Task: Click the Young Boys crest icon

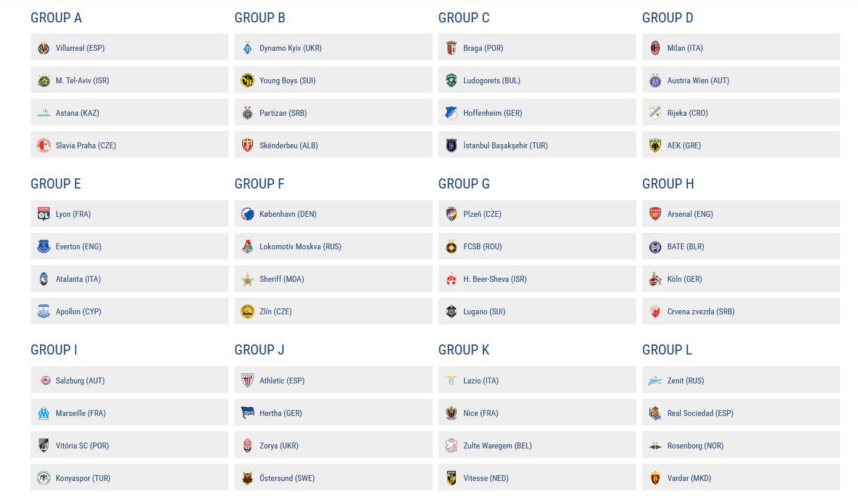Action: [x=248, y=80]
